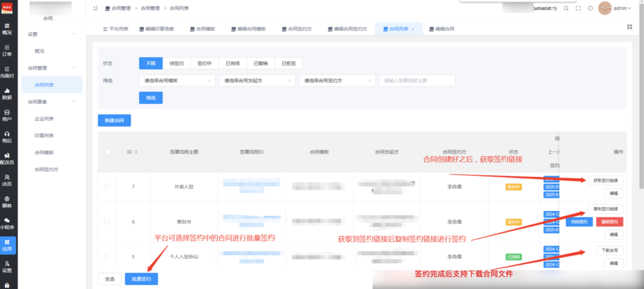
Task: Click the 下载合同 button
Action: pos(609,251)
